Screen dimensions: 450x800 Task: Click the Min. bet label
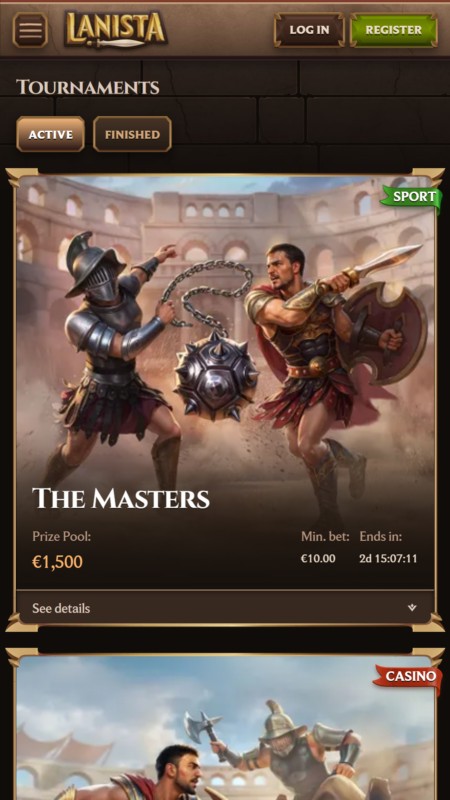(325, 536)
